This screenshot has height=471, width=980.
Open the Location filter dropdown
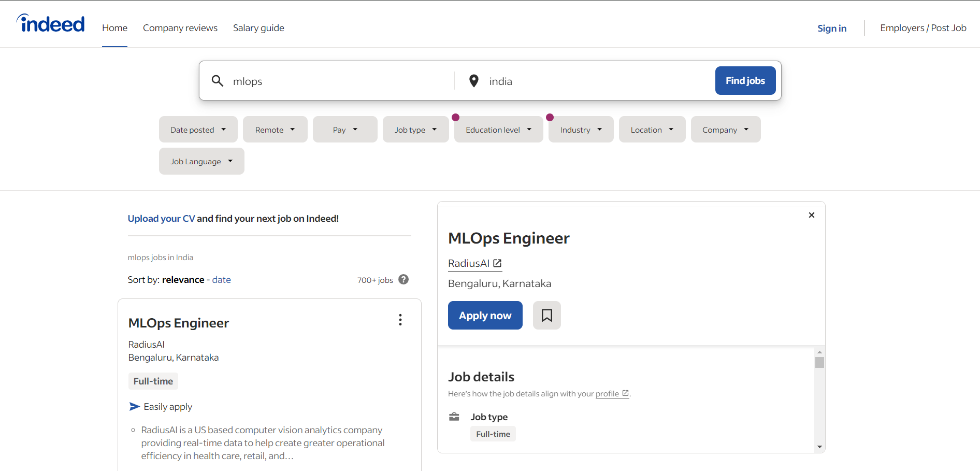point(652,130)
